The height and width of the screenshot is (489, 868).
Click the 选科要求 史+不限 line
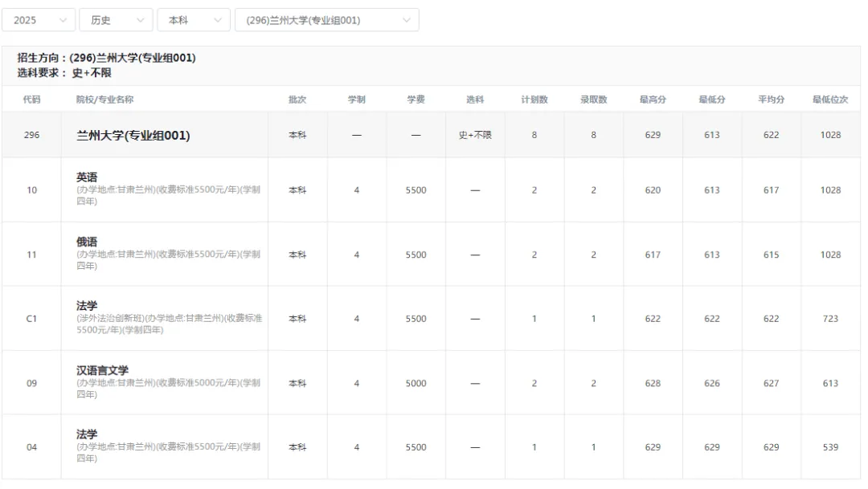64,73
